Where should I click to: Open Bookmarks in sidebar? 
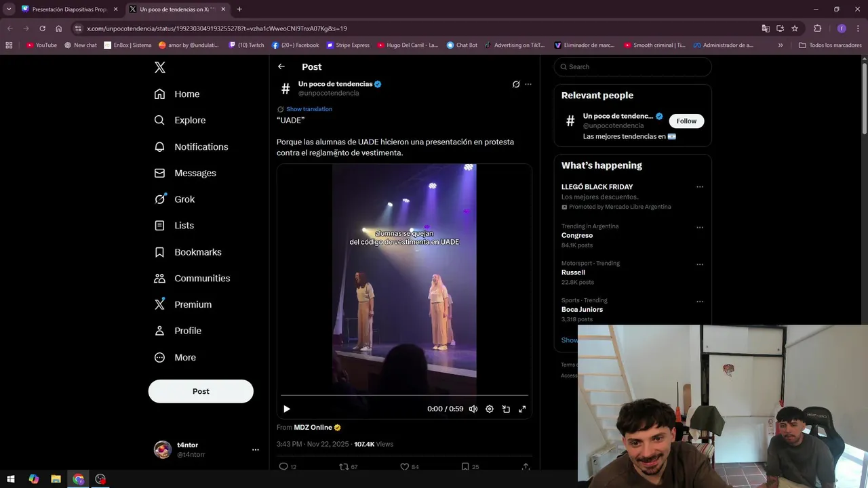(x=188, y=252)
